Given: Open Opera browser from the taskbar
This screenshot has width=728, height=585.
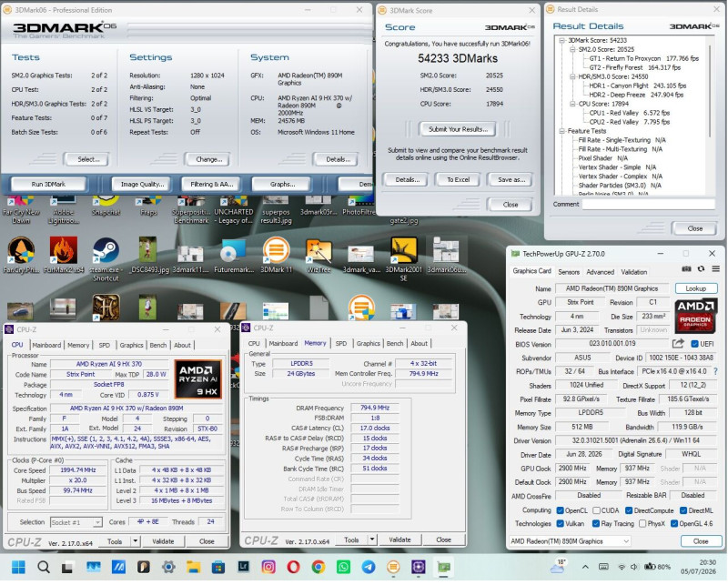Looking at the screenshot, I should point(293,567).
